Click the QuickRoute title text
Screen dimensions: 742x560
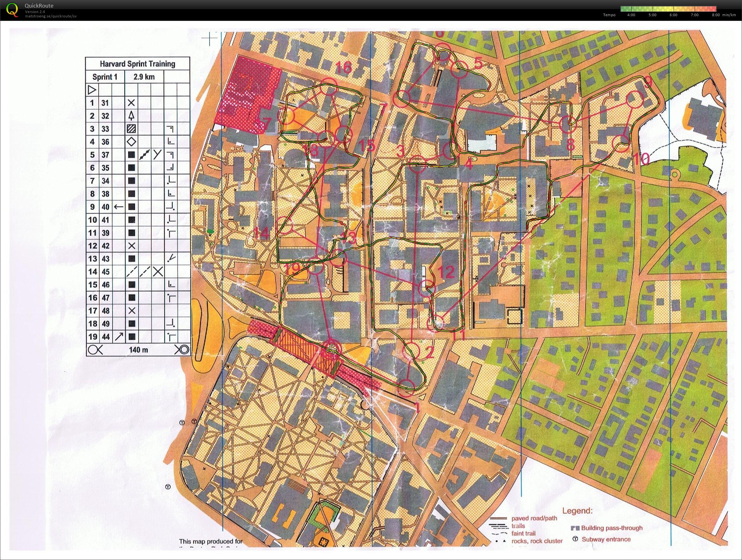point(39,6)
